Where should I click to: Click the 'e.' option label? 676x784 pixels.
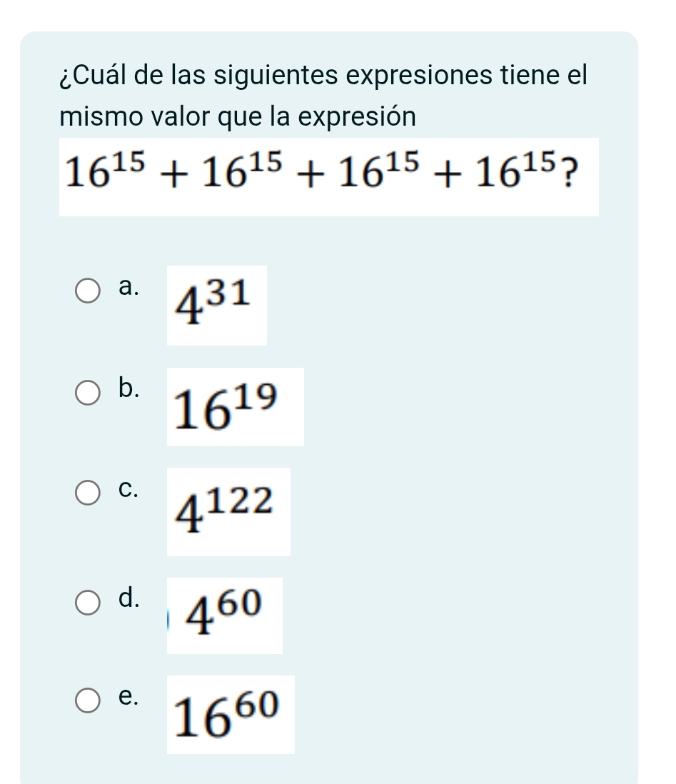point(130,696)
